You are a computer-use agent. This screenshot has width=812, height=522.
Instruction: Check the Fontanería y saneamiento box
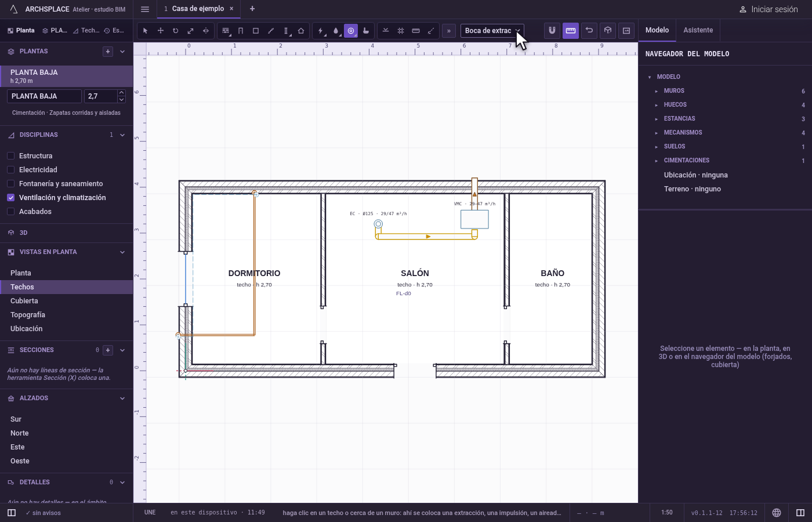[x=10, y=184]
